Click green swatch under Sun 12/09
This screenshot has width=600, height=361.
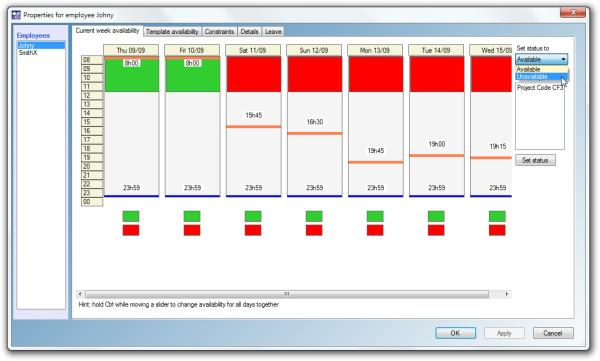point(314,216)
